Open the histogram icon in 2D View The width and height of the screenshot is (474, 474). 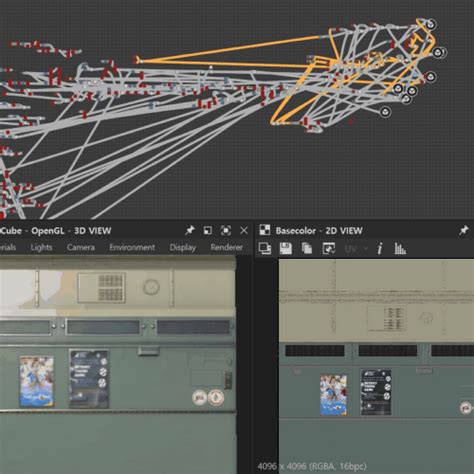pos(400,248)
